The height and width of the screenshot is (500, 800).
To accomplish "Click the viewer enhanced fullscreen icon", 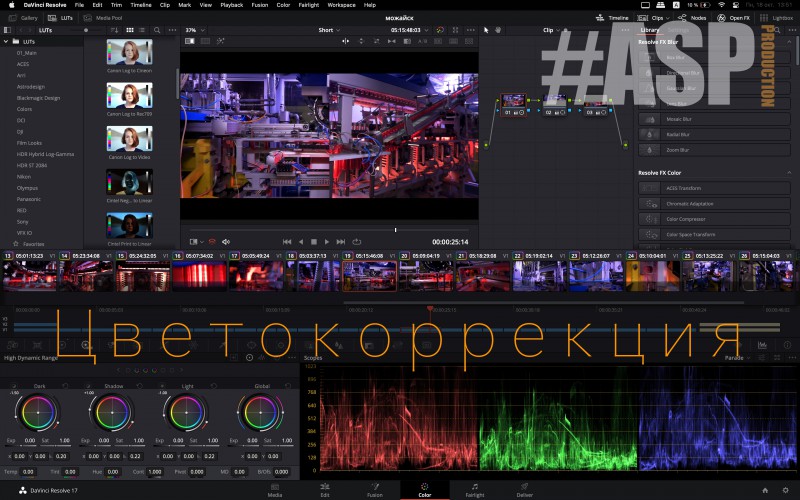I will point(456,30).
